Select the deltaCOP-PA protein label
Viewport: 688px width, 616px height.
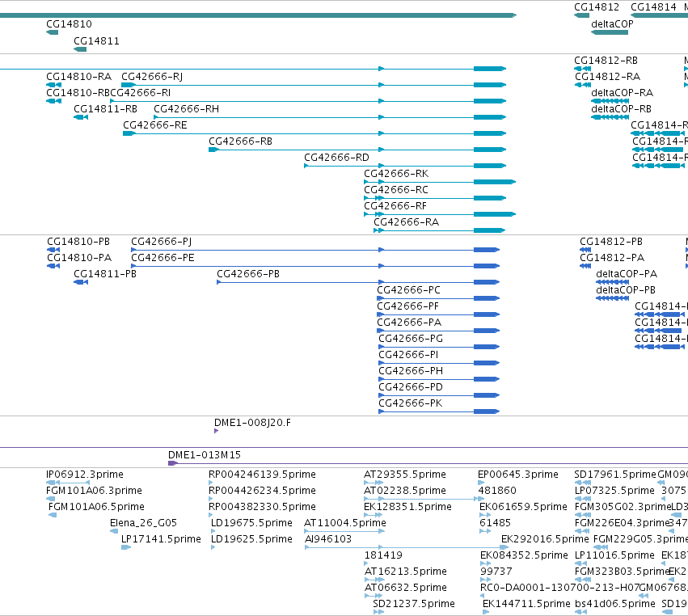(627, 274)
